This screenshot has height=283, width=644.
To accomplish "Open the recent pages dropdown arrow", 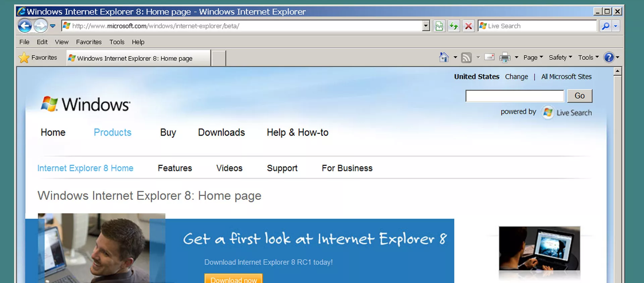I will coord(53,26).
